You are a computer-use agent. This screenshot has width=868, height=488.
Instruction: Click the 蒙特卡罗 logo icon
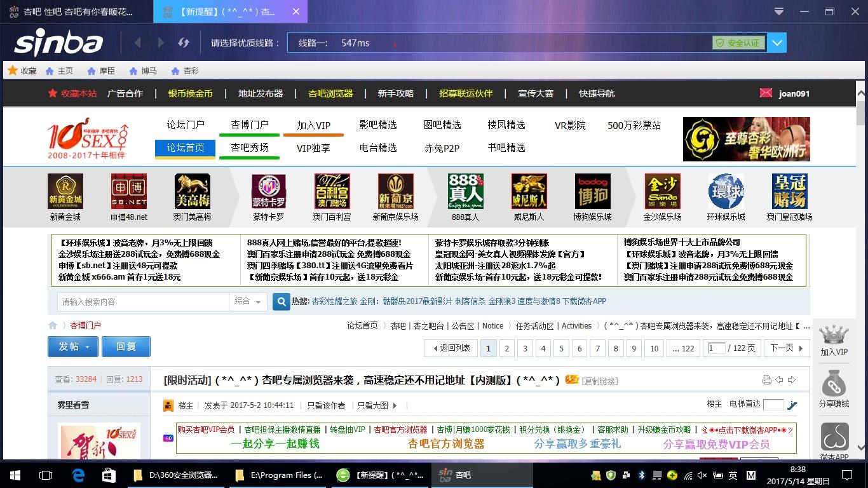point(269,191)
